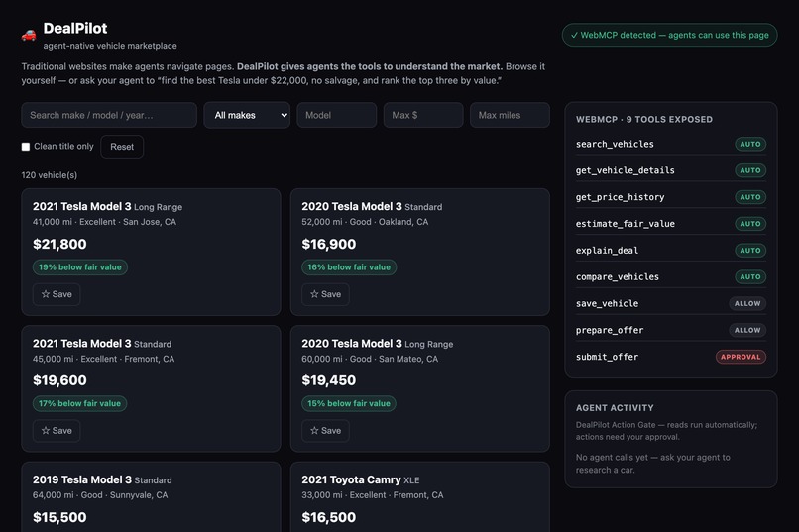Click the AUTO badge next to explain_deal
Screen dimensions: 799x532
tap(750, 251)
